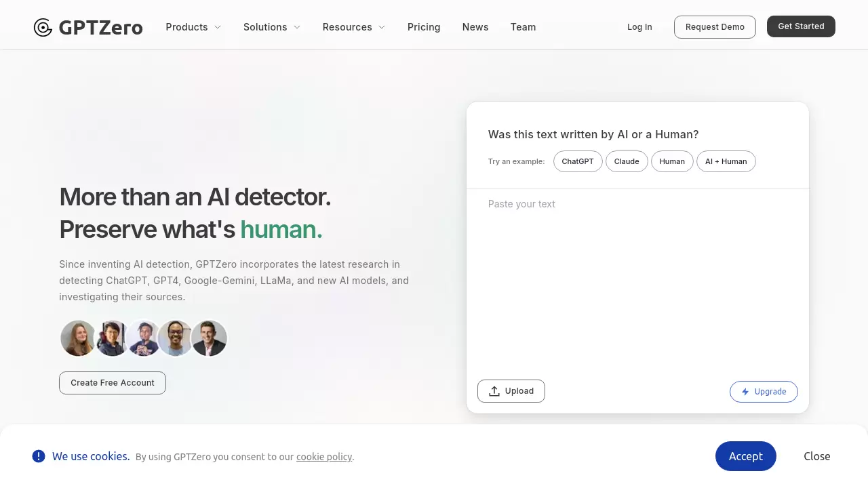868x488 pixels.
Task: Click the fourth avatar with glasses
Action: 176,338
